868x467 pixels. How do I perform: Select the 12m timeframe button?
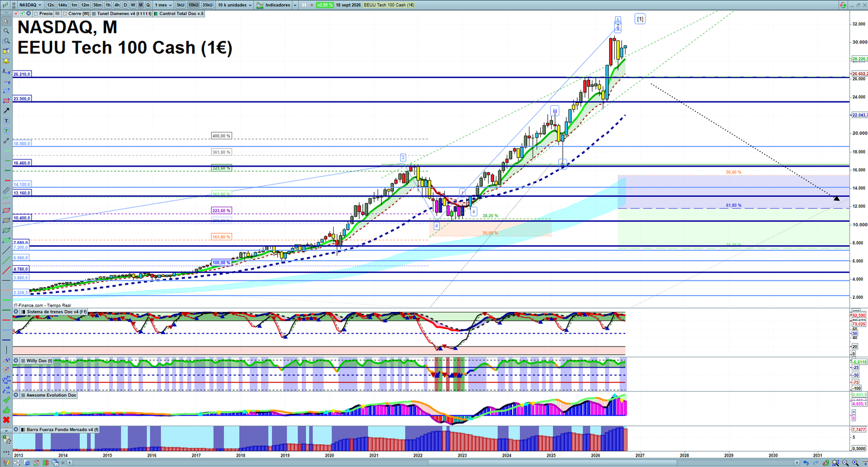tap(85, 5)
